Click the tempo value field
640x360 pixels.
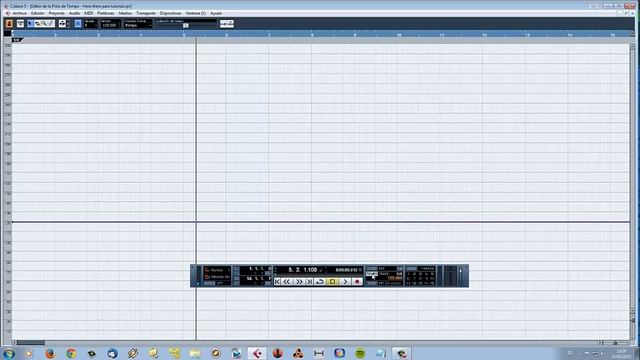tap(111, 25)
